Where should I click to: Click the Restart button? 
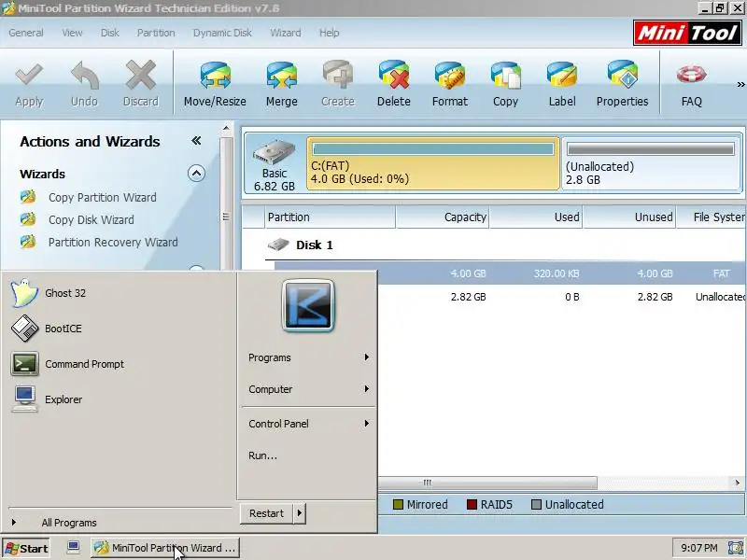266,513
